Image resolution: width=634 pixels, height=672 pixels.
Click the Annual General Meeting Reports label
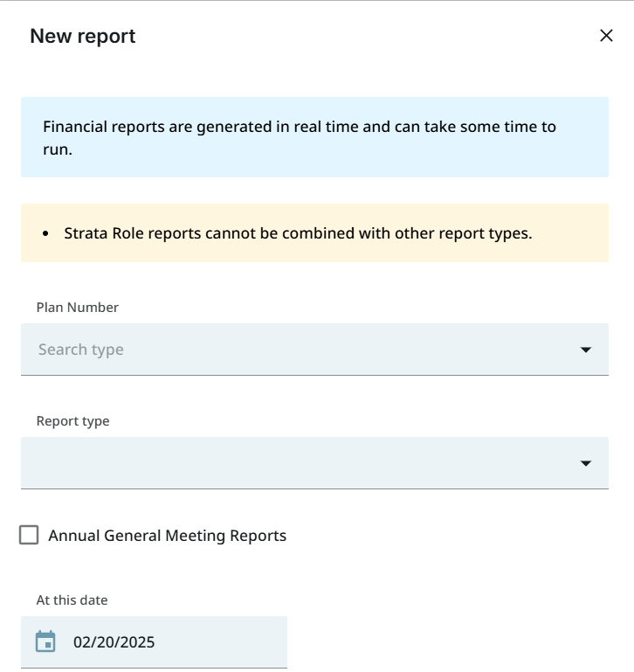(167, 536)
